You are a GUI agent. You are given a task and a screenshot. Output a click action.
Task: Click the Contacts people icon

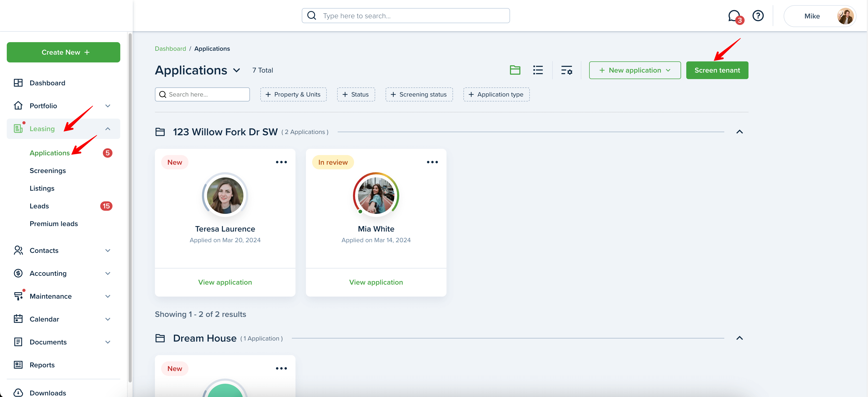point(18,251)
